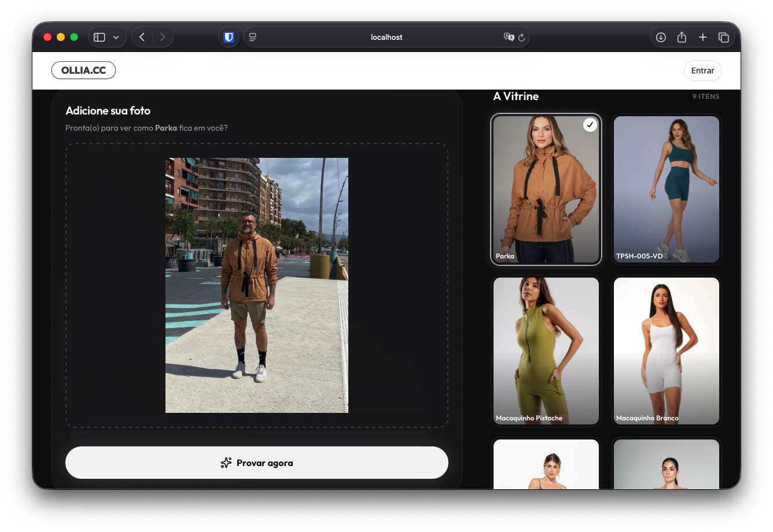Click the '9 ITENS' count label

pos(706,97)
